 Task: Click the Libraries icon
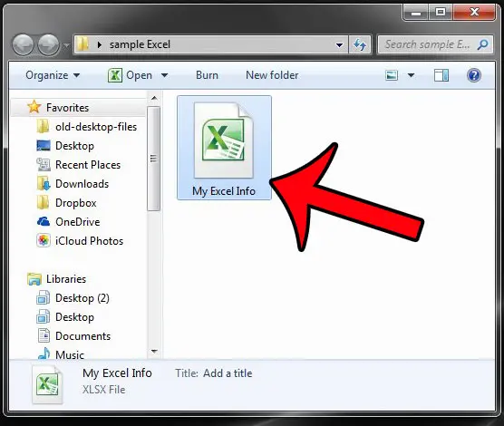point(34,279)
